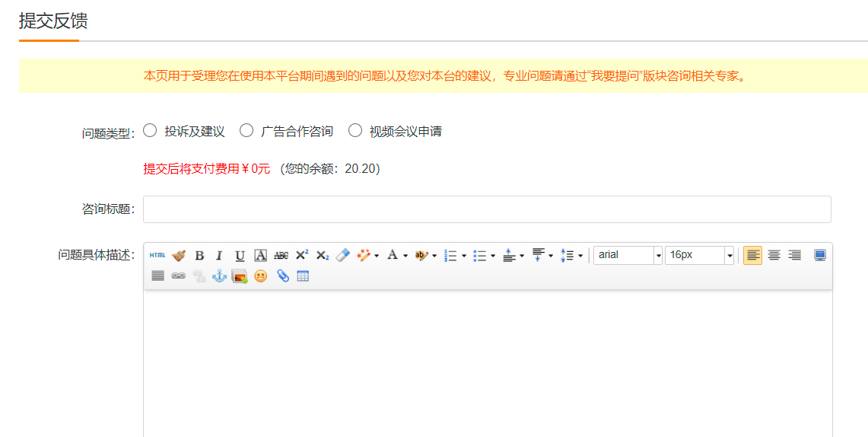Choose the 广告合作咨询 radio option
The image size is (868, 437).
tap(246, 130)
